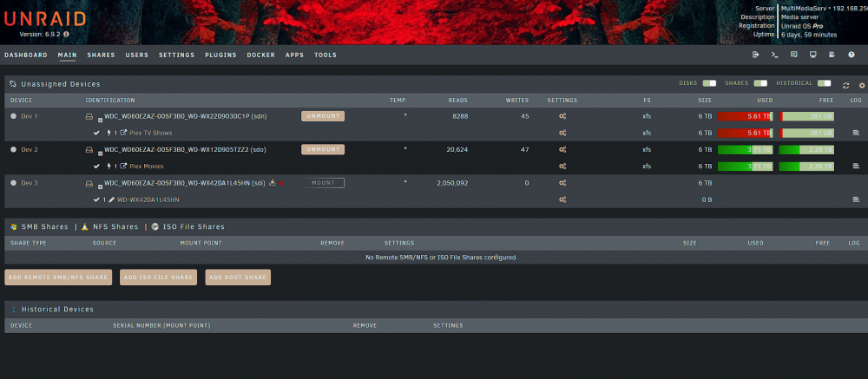Click the info monitor icon in the top bar
This screenshot has height=379, width=868.
point(812,55)
